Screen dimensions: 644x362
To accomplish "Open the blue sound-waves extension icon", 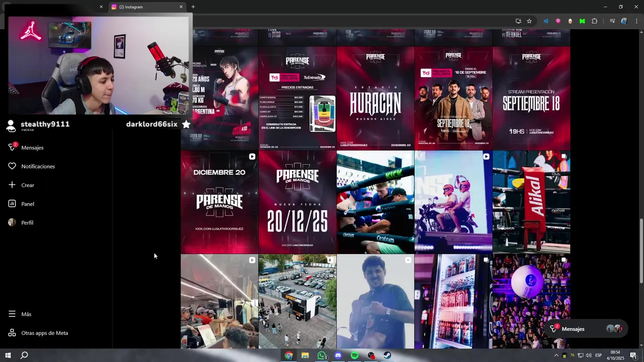I will pos(546,21).
